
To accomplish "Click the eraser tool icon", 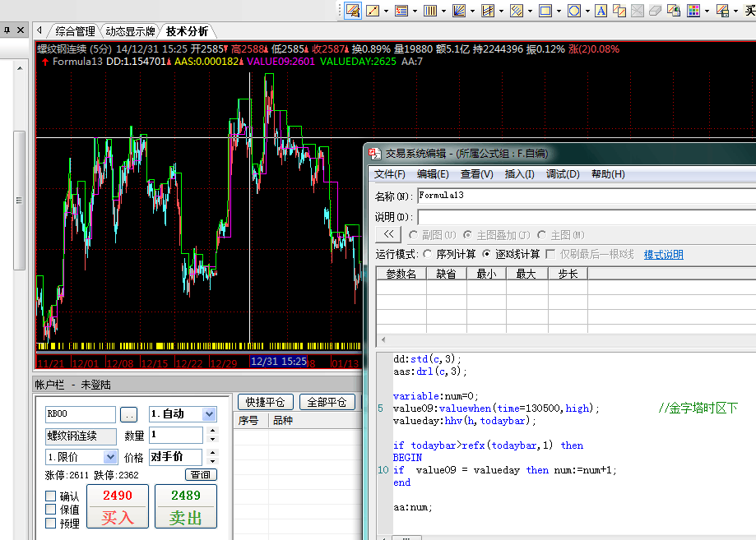I will [655, 11].
